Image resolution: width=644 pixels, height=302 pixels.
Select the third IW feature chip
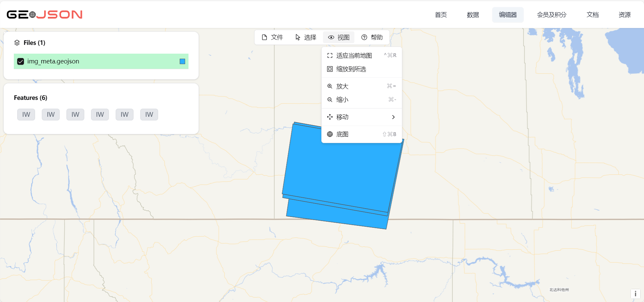click(75, 114)
